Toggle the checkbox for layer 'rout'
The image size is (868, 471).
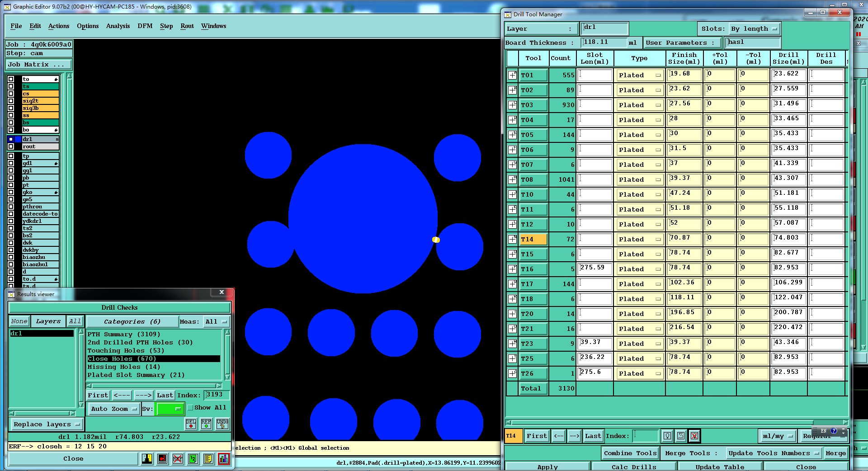(x=11, y=146)
